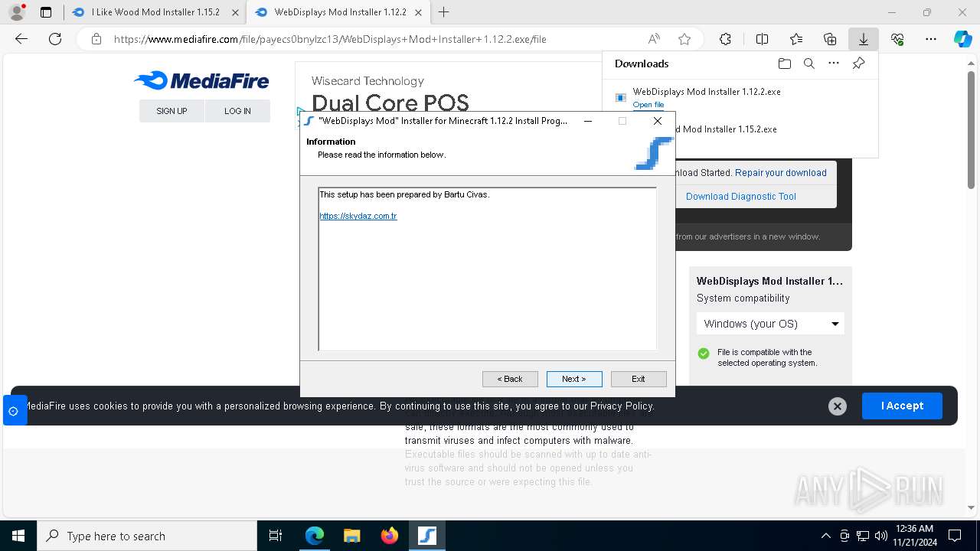Open File Explorer from the taskbar
The image size is (980, 551).
point(351,536)
